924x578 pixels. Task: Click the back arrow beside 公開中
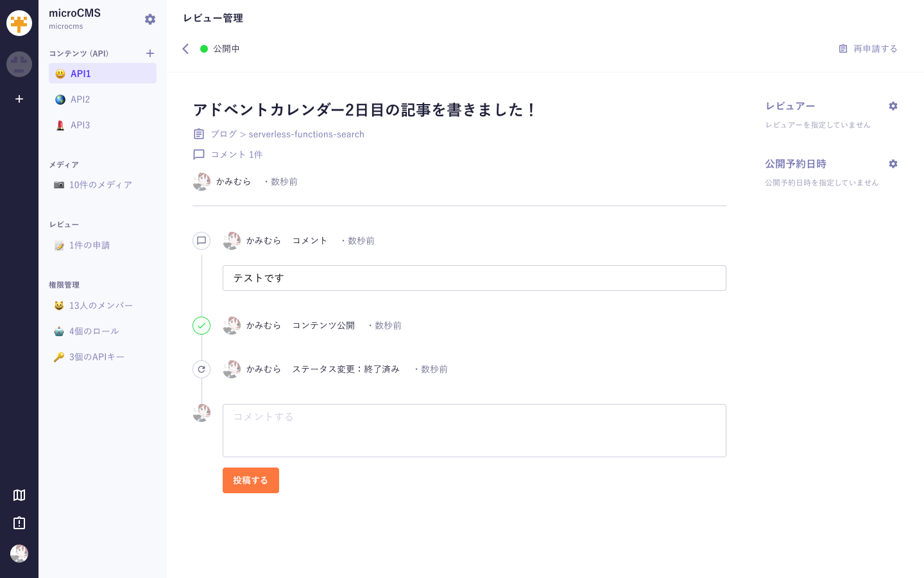click(x=185, y=49)
